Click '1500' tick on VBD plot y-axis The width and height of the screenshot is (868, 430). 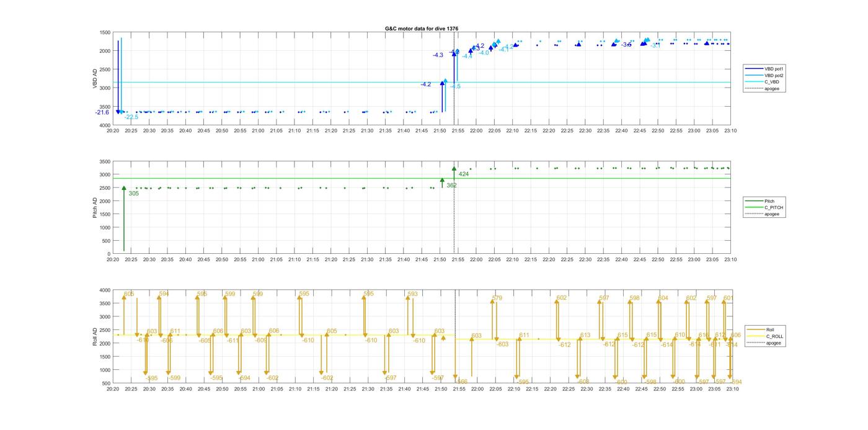[x=105, y=32]
